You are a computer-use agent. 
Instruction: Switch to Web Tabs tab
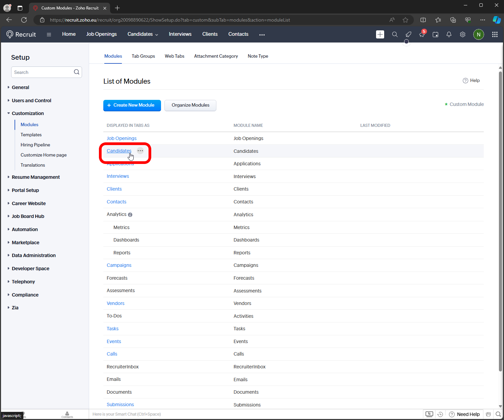tap(175, 56)
